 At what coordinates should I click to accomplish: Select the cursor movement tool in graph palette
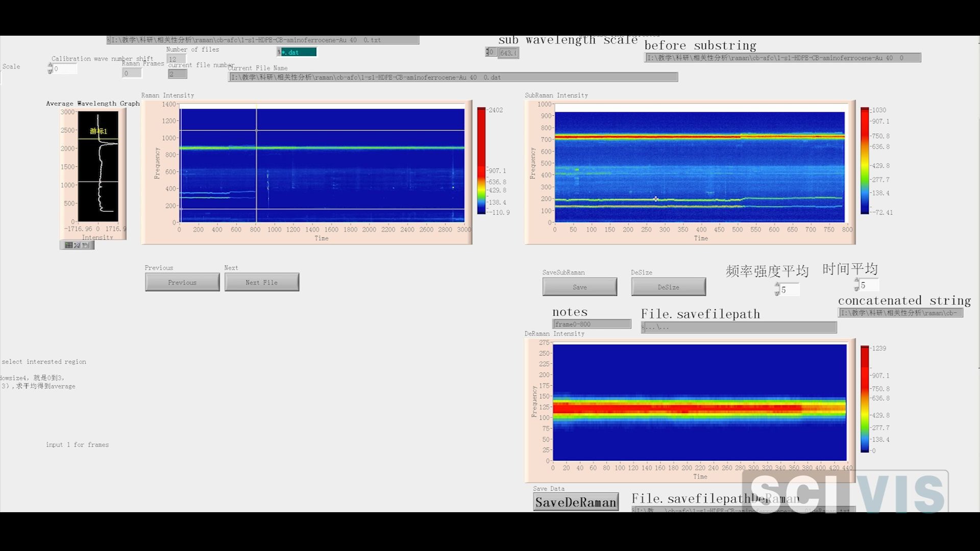[69, 245]
